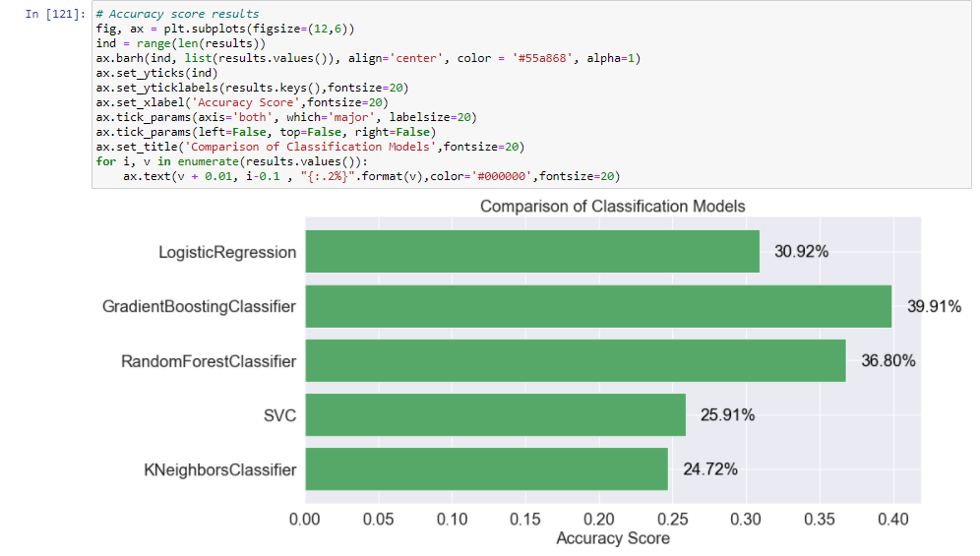Click the SVC bar in the chart
This screenshot has height=556, width=980.
[495, 414]
